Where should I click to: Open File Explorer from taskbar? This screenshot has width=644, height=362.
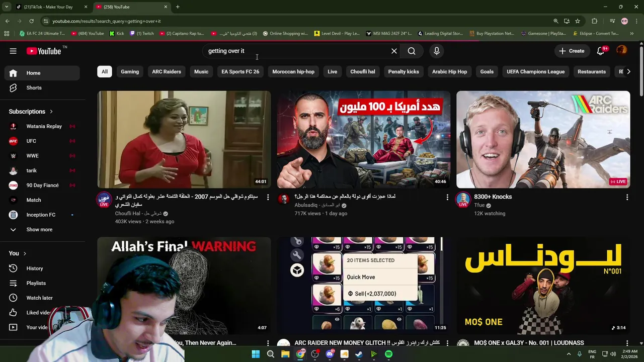coord(285,354)
